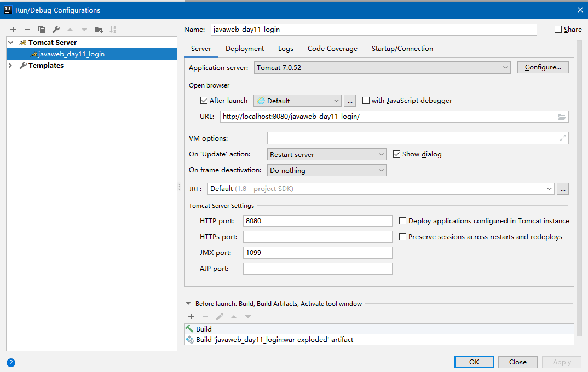The image size is (588, 372).
Task: Click the AJP port field
Action: [318, 269]
